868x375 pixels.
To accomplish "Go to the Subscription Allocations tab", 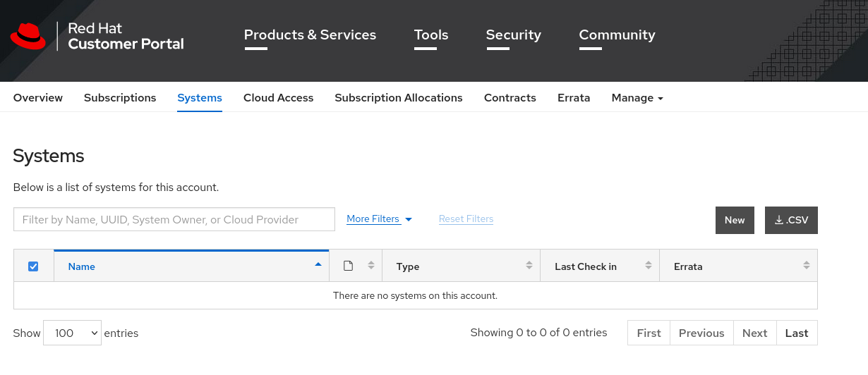I will (x=398, y=98).
